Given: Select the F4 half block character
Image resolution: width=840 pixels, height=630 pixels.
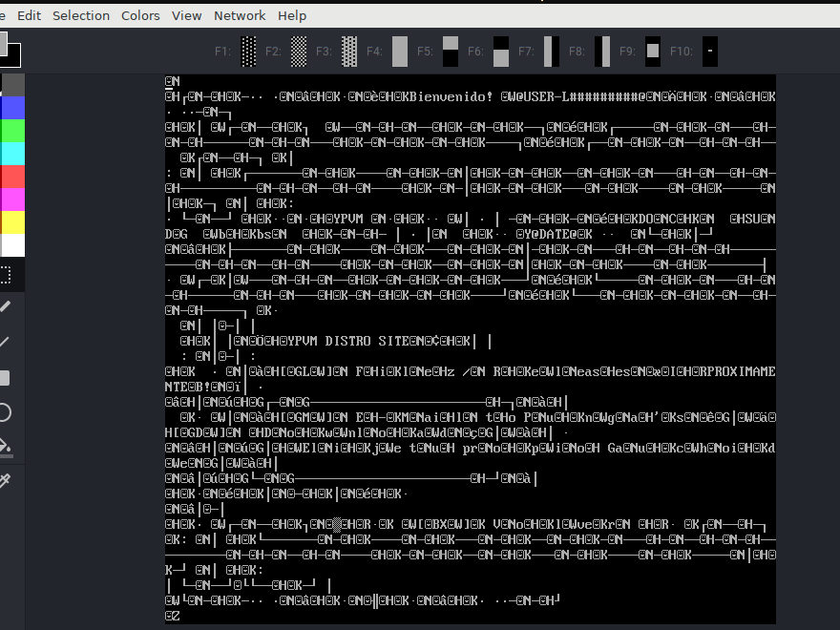Looking at the screenshot, I should point(400,51).
